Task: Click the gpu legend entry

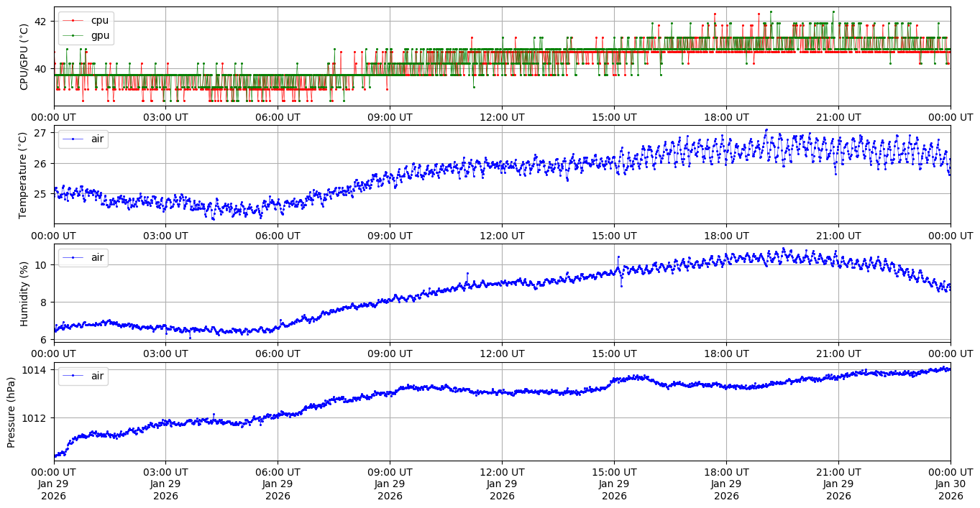Action: coord(100,34)
